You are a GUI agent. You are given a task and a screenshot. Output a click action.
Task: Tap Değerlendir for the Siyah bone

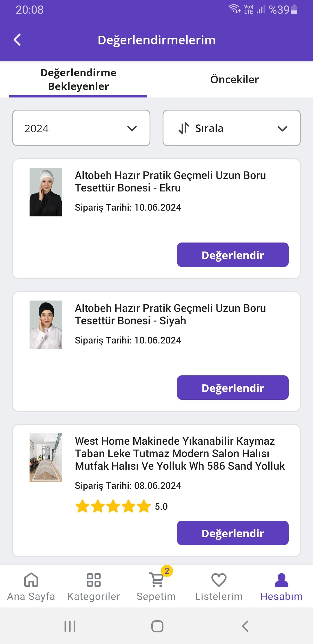pos(233,388)
